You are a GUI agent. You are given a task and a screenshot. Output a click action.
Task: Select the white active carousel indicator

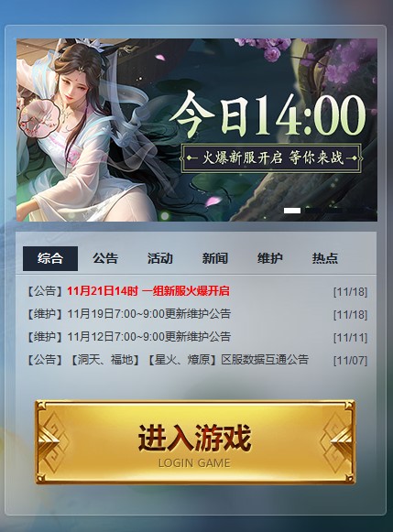(x=292, y=211)
